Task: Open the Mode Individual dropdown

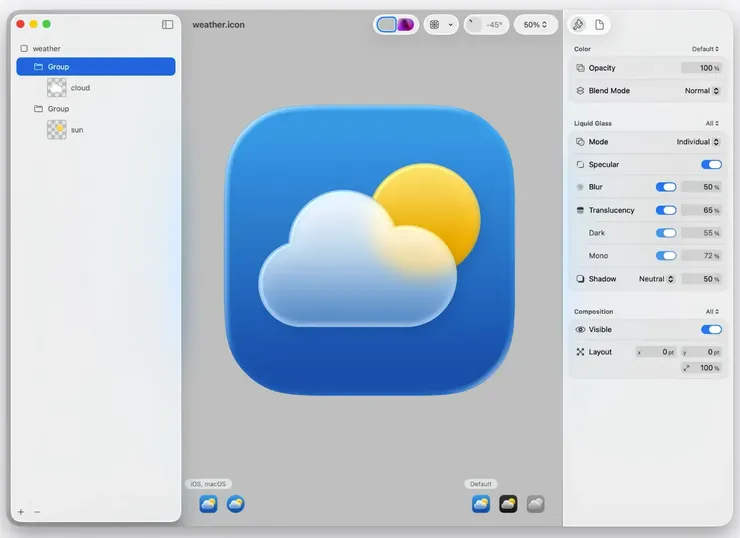Action: click(x=698, y=142)
